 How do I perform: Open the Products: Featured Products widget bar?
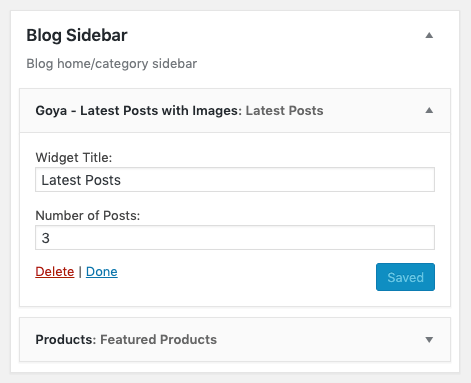pos(235,340)
